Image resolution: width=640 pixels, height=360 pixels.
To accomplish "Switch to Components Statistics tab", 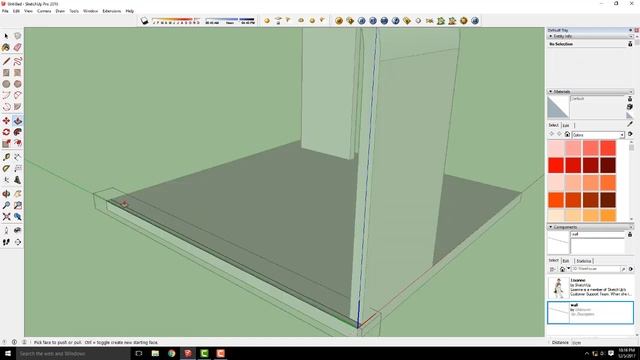I will pos(584,261).
